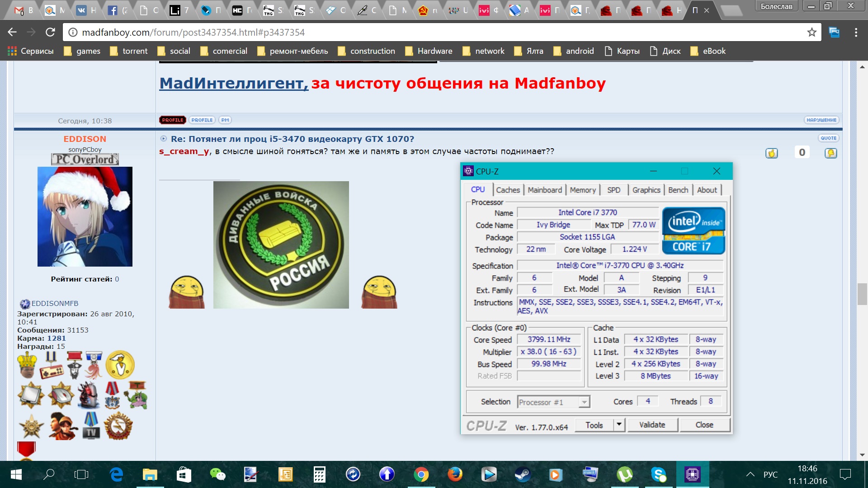Screen dimensions: 868x488
Task: Expand the Processor #1 selection dropdown
Action: (585, 402)
